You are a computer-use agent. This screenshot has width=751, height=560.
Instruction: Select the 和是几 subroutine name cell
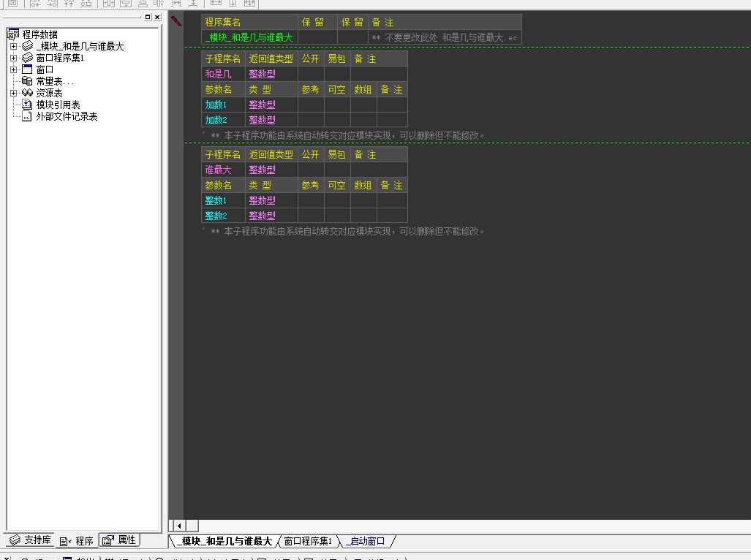point(223,74)
